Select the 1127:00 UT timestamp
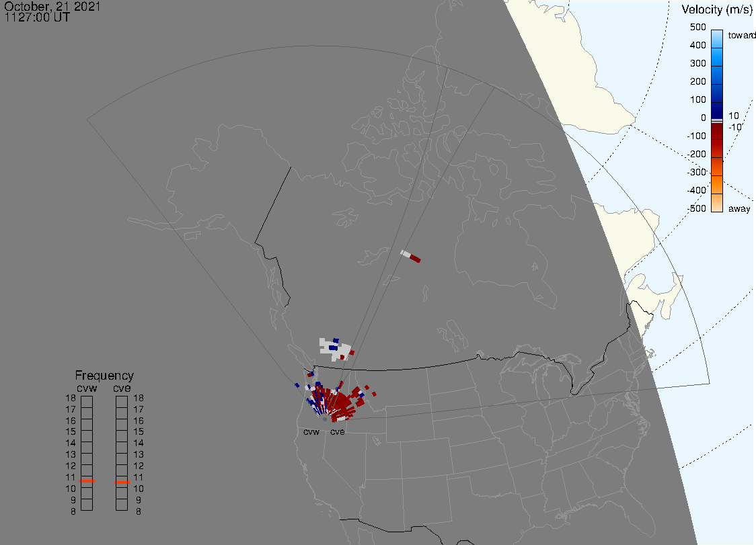Viewport: 756px width, 545px height. coord(37,17)
